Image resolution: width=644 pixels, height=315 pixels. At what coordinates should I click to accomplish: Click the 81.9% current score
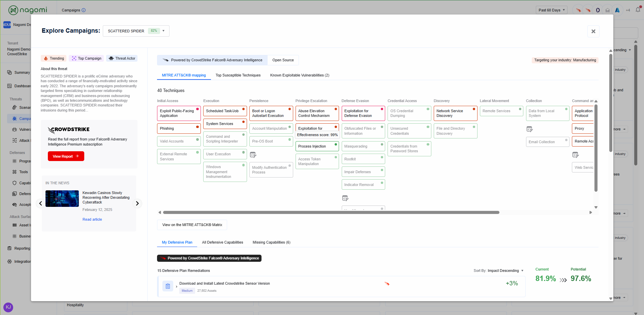546,279
